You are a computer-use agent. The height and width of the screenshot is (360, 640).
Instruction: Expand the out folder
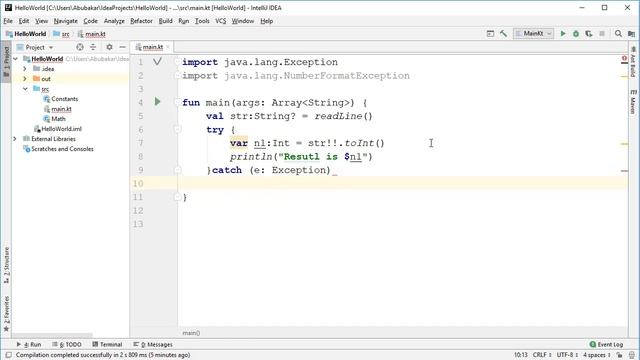click(25, 78)
